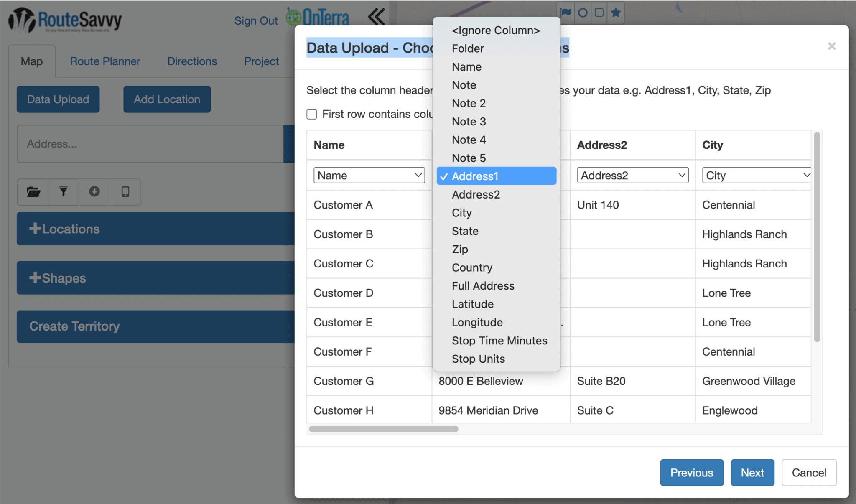856x504 pixels.
Task: Click the RouteSavvy logo
Action: click(65, 20)
